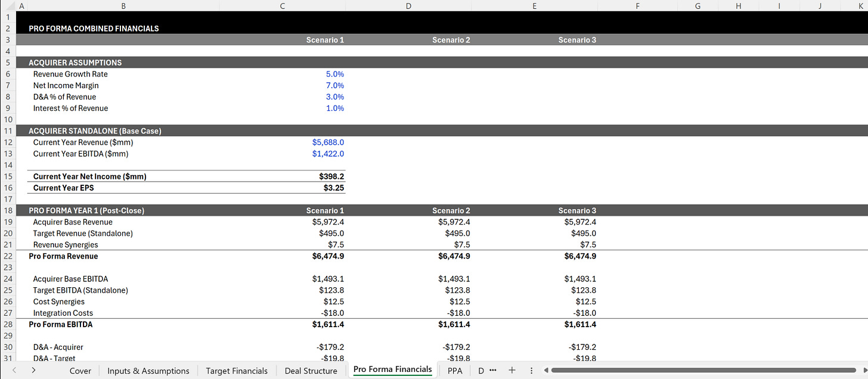Click the horizontal scrollbar thumb

(703, 370)
